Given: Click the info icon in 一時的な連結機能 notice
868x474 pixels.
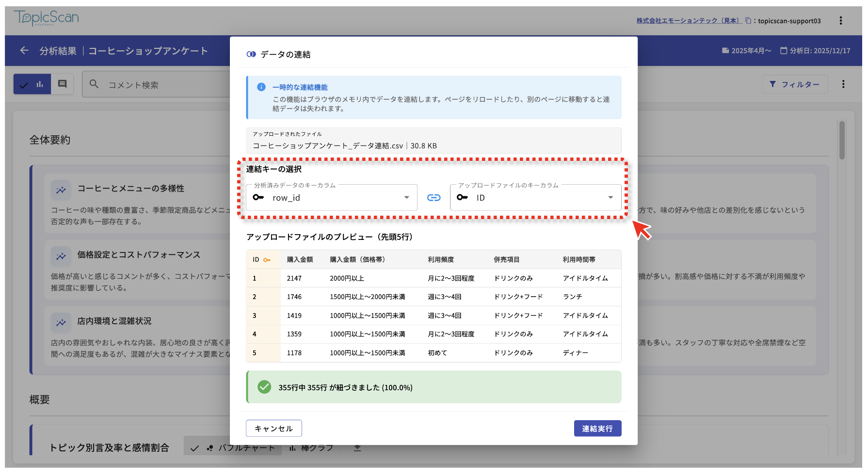Looking at the screenshot, I should pos(261,87).
